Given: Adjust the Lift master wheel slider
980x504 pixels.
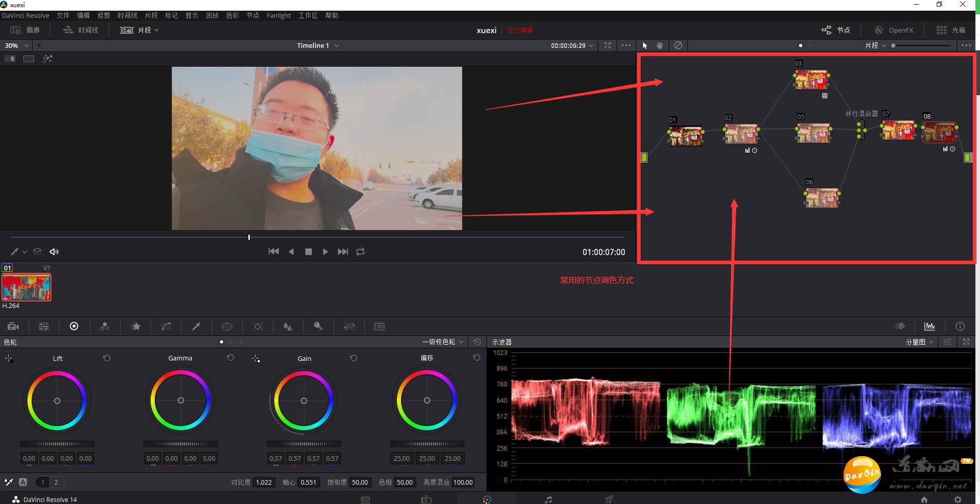Looking at the screenshot, I should [x=57, y=444].
